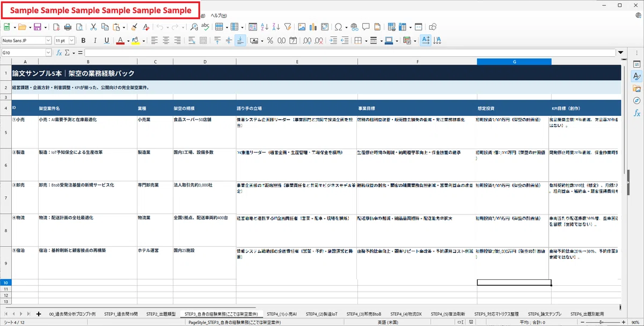The image size is (644, 326).
Task: Click the Insert Hyperlink globe icon
Action: (x=354, y=27)
